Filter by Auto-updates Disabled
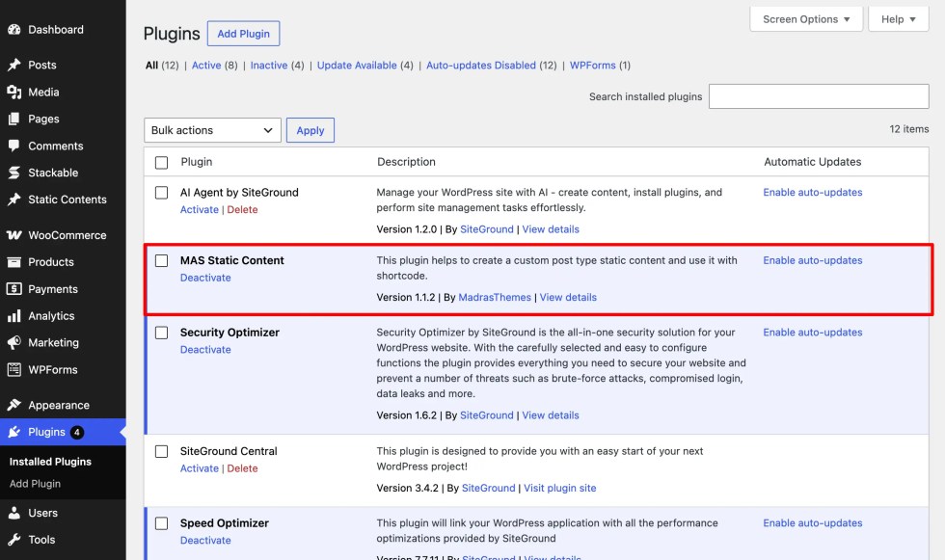 point(481,65)
